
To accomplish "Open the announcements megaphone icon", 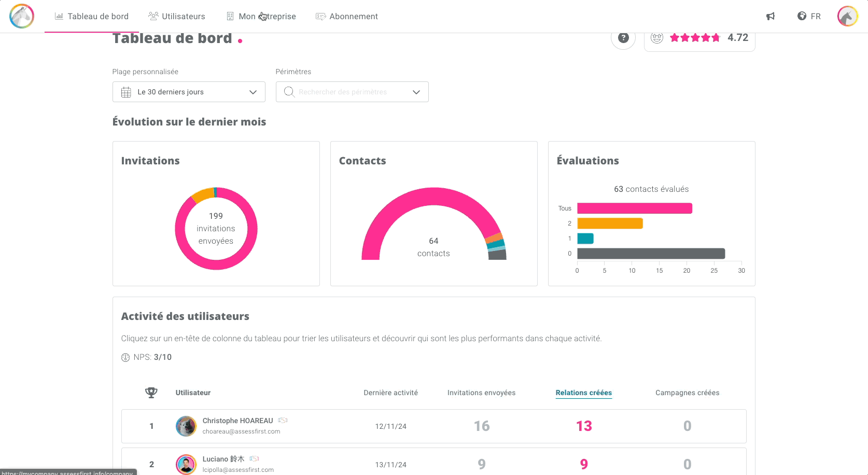I will (x=771, y=16).
